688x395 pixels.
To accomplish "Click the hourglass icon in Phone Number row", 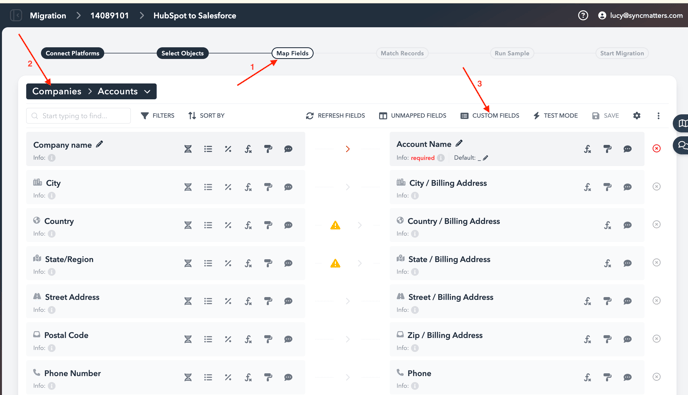I will 188,377.
